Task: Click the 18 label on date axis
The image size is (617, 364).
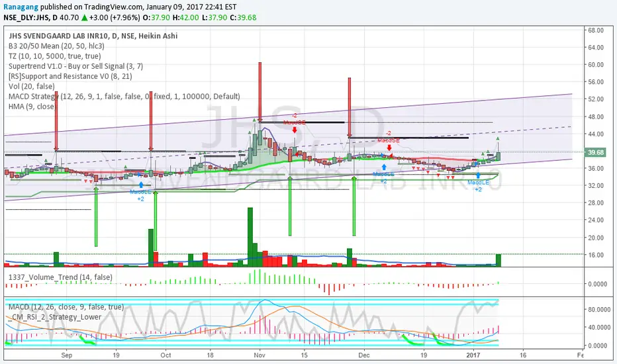Action: tap(210, 355)
